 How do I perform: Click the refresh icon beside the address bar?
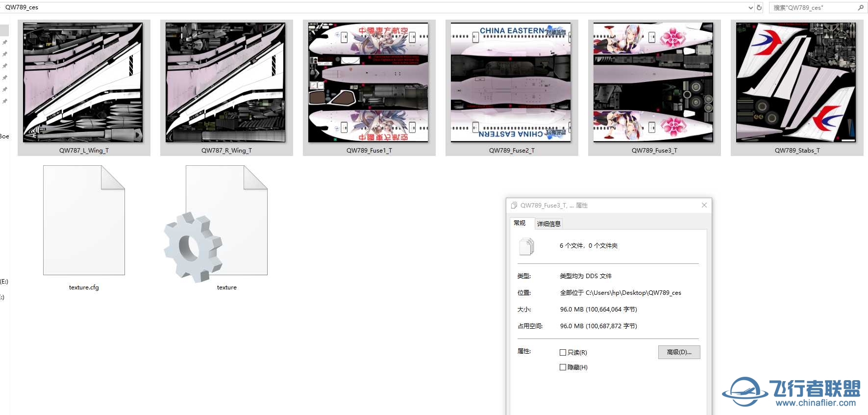(x=759, y=7)
